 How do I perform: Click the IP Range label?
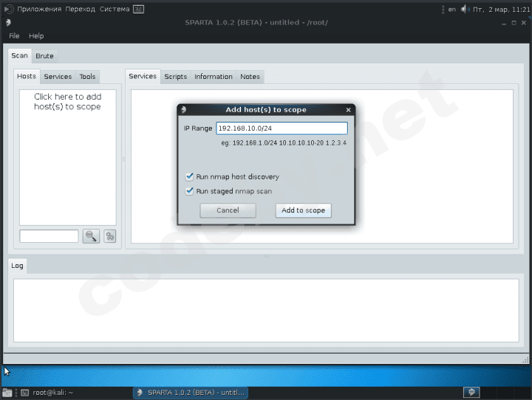[198, 128]
